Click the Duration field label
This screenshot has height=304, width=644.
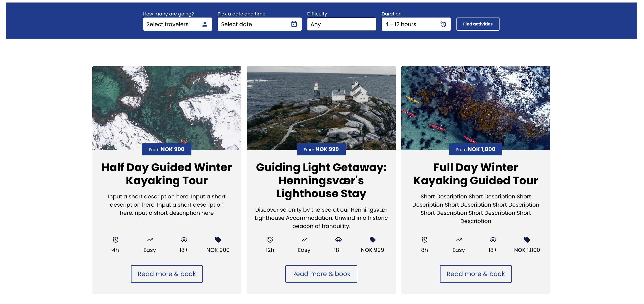[392, 14]
